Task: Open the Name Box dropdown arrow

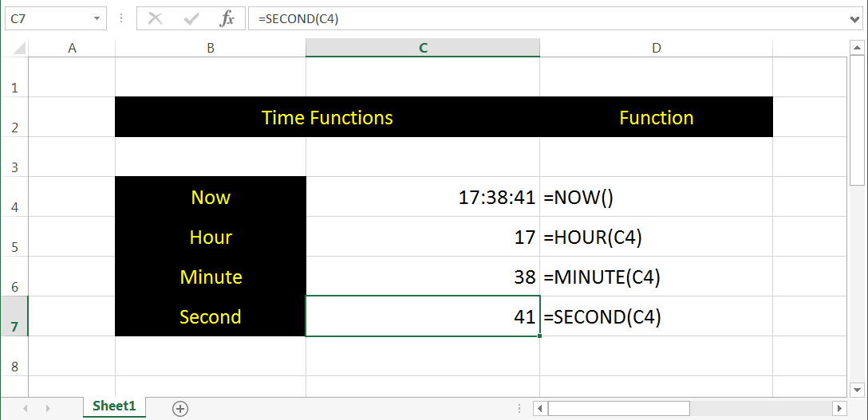Action: [x=97, y=19]
